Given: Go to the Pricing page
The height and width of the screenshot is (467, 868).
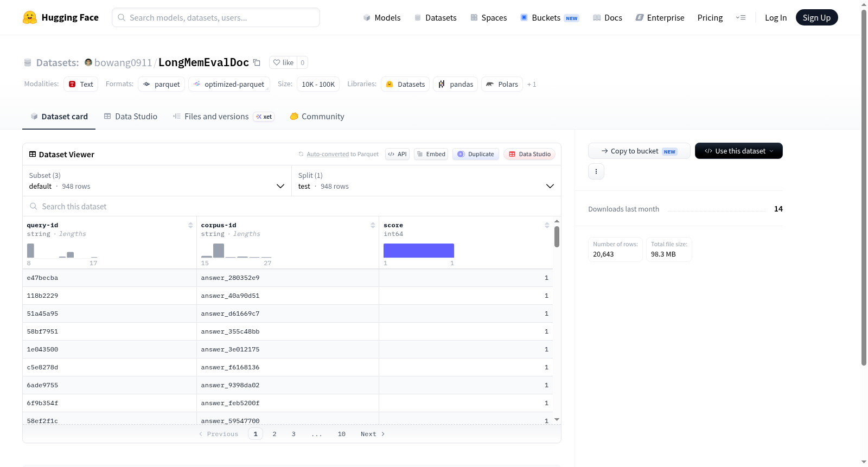Looking at the screenshot, I should pyautogui.click(x=710, y=17).
